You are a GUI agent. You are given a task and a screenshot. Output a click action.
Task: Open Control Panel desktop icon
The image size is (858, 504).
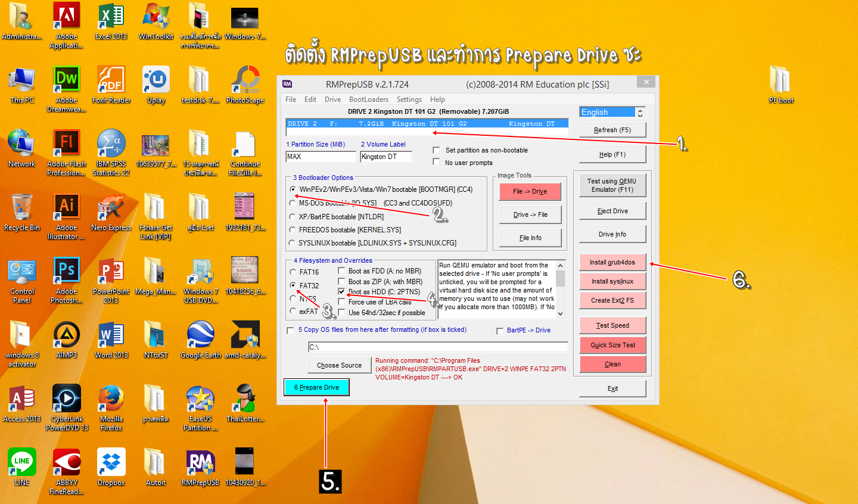pos(22,281)
